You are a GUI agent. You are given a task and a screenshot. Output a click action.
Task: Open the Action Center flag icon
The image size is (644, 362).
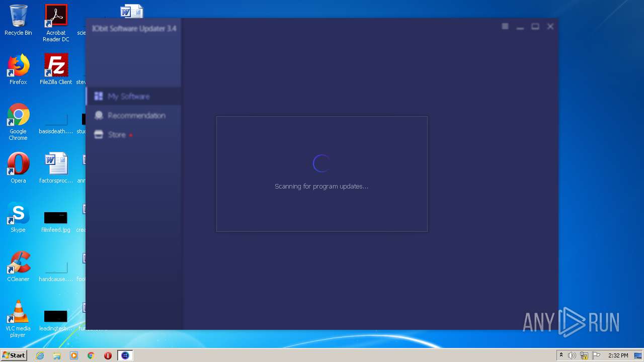[596, 355]
